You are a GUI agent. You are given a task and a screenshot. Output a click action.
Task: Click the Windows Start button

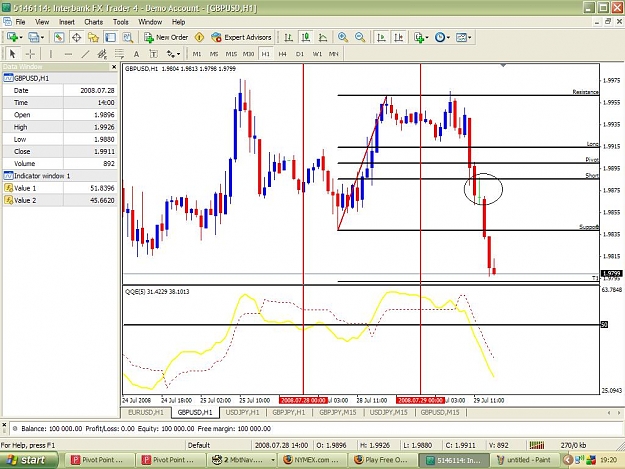(x=28, y=460)
